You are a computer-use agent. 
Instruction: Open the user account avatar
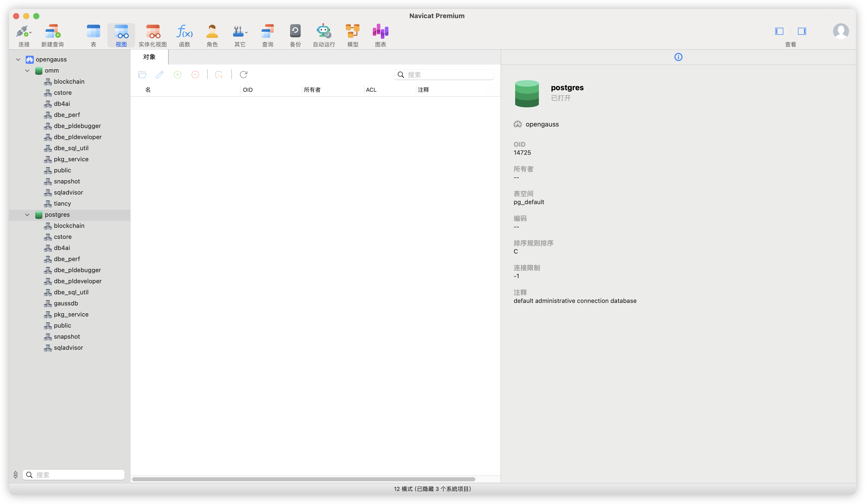click(841, 31)
